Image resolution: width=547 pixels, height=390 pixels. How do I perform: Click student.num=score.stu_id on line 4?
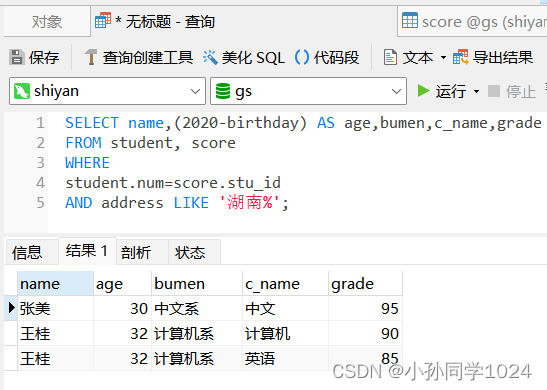(173, 183)
